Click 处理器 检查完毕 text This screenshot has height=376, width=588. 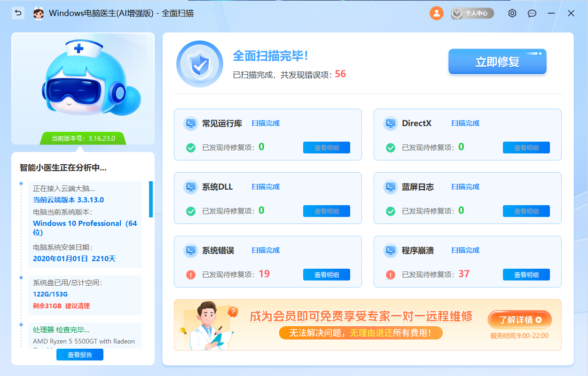point(61,329)
